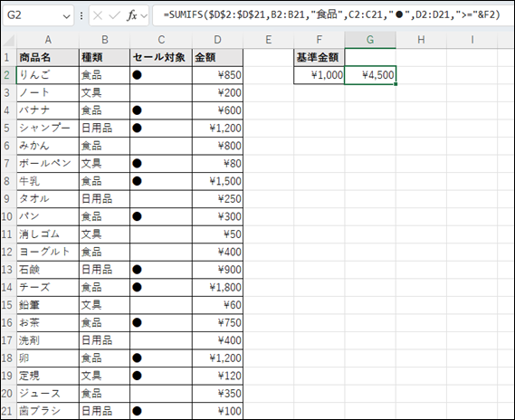Click the ¥100 amount cell
Viewport: 515px width, 420px height.
[217, 411]
